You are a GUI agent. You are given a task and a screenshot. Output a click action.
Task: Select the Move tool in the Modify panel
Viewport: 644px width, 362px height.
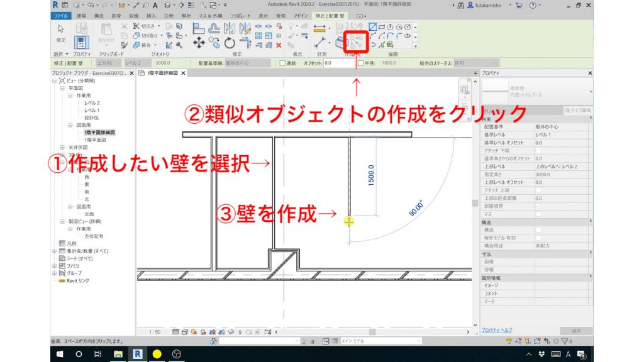click(x=199, y=43)
